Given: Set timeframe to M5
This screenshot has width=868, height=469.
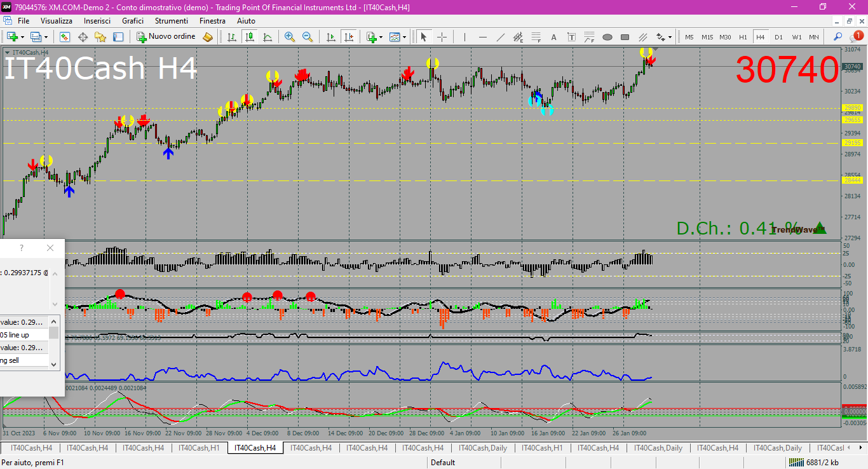Looking at the screenshot, I should (x=689, y=37).
